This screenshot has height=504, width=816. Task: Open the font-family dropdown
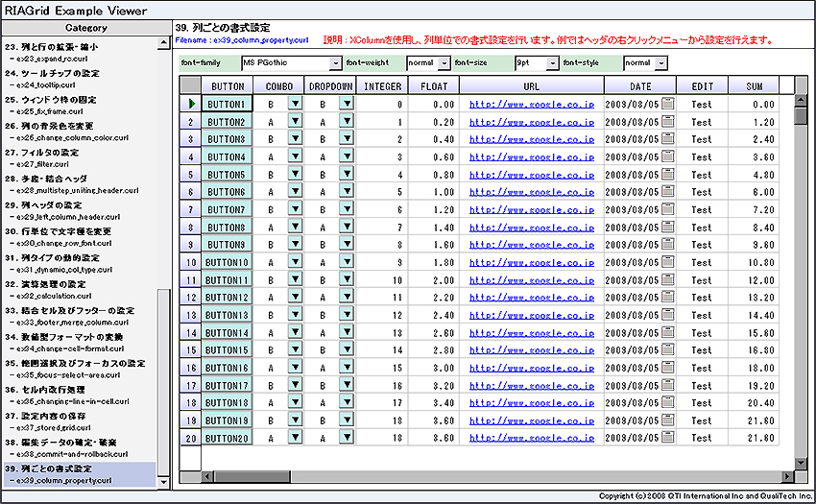(x=335, y=63)
